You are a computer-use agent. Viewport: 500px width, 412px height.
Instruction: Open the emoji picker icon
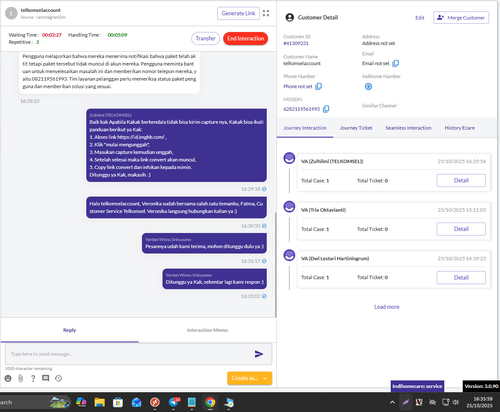tap(8, 378)
